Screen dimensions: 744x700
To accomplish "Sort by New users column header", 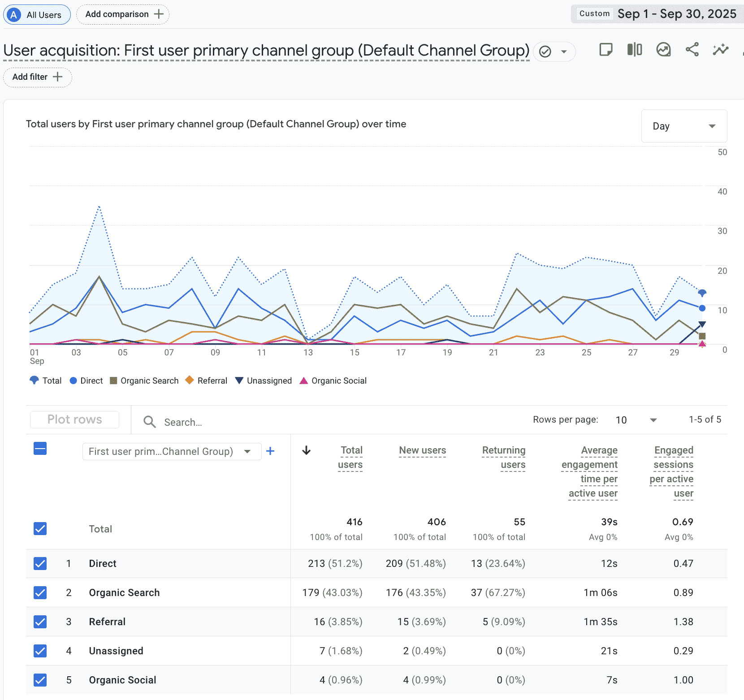I will (x=422, y=450).
